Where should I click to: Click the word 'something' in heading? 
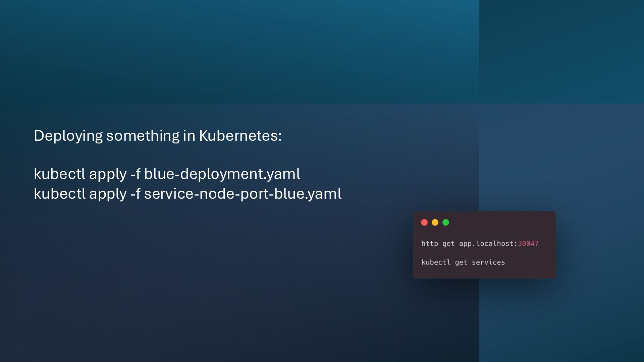pyautogui.click(x=143, y=136)
